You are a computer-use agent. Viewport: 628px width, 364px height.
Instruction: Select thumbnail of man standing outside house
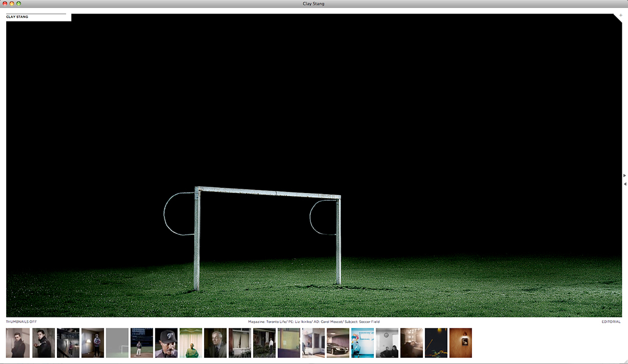point(264,343)
